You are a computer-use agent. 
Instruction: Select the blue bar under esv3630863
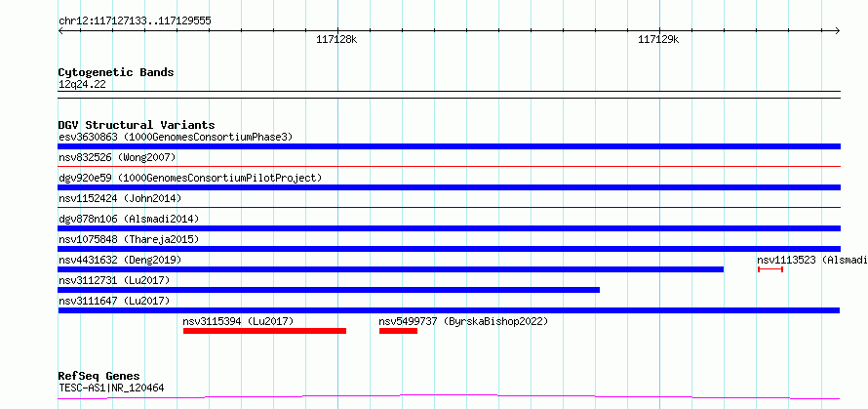pos(449,146)
